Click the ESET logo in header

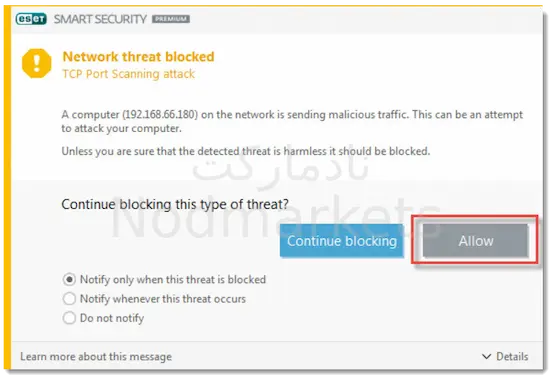[31, 19]
